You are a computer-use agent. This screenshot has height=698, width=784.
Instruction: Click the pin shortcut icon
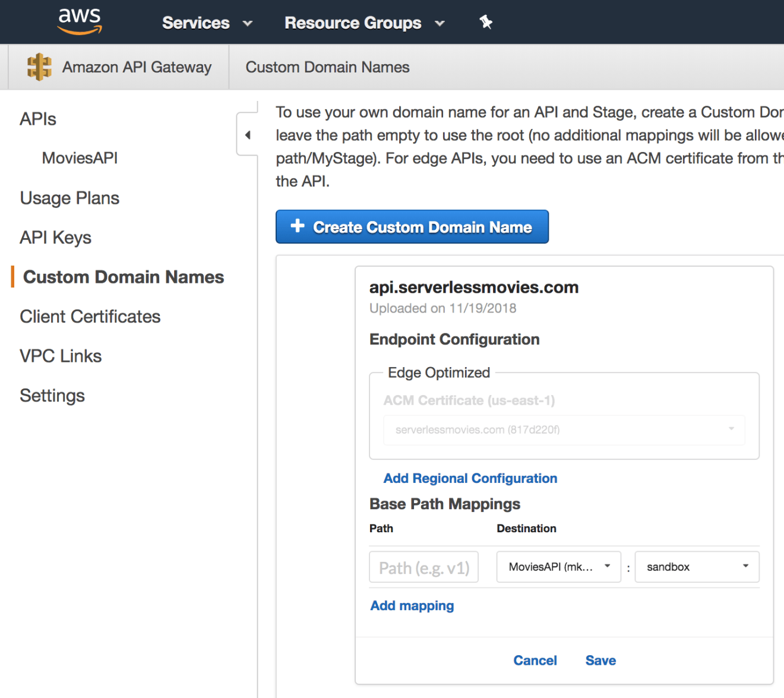click(x=486, y=23)
